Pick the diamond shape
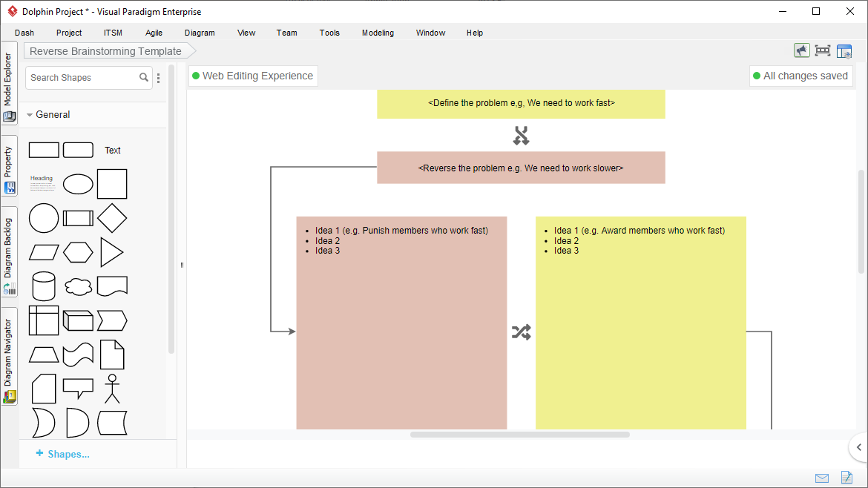868x488 pixels. (x=112, y=218)
